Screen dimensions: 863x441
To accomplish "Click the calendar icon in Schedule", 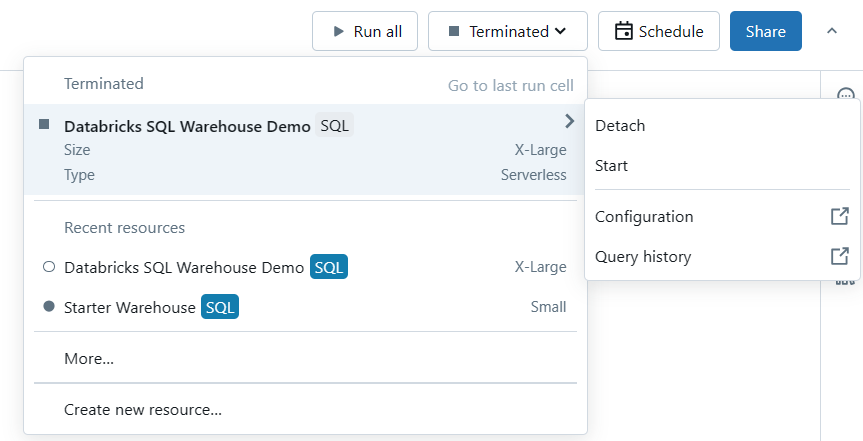I will point(624,31).
